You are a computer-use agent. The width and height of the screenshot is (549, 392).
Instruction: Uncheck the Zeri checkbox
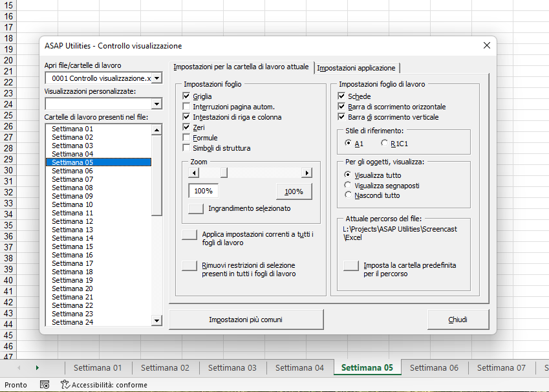186,127
